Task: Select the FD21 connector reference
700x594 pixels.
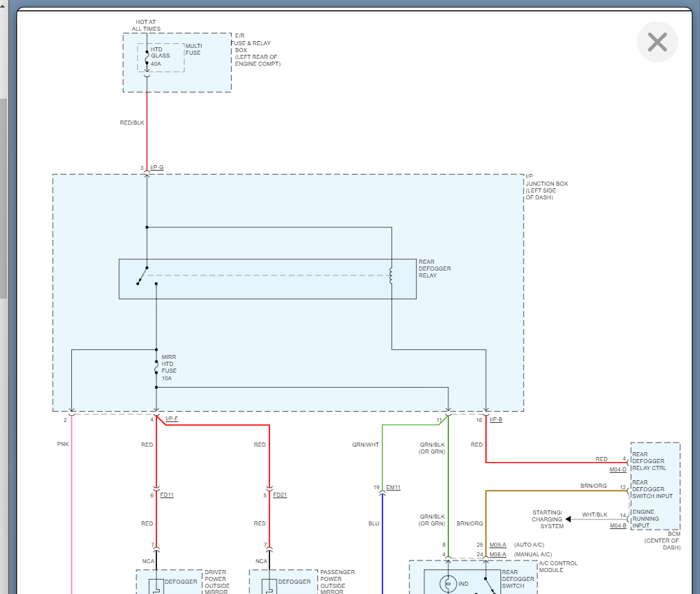Action: (x=280, y=495)
